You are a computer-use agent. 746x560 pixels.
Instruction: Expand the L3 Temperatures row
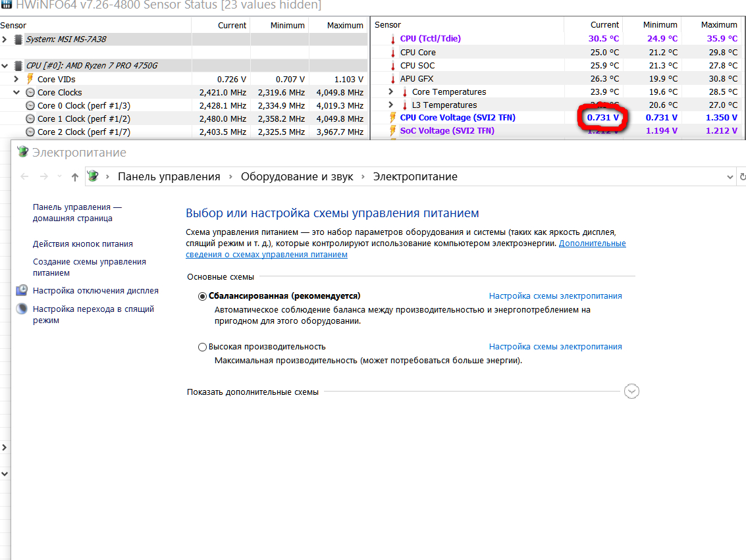point(391,105)
